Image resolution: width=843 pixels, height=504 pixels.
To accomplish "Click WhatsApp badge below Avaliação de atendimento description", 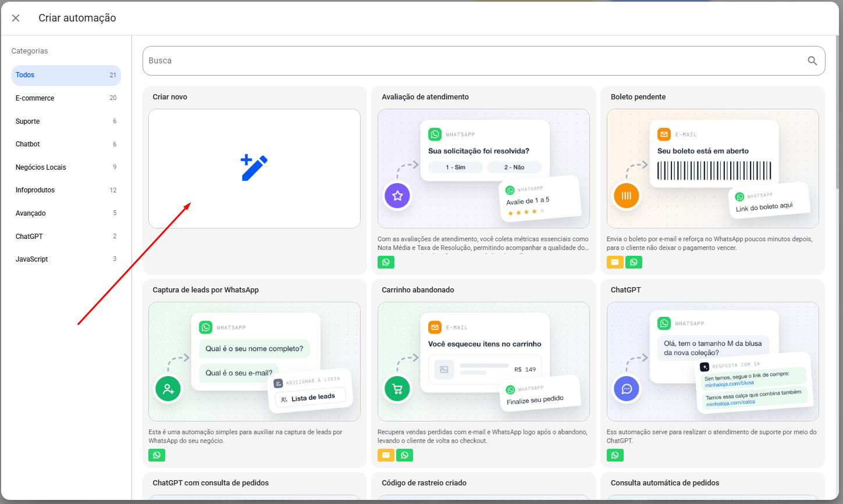I will click(x=386, y=262).
